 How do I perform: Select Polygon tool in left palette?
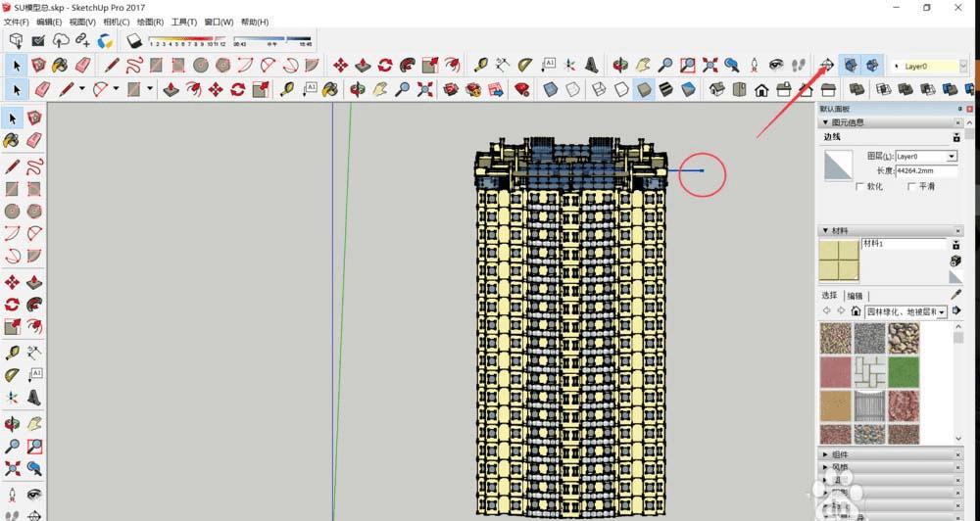34,212
